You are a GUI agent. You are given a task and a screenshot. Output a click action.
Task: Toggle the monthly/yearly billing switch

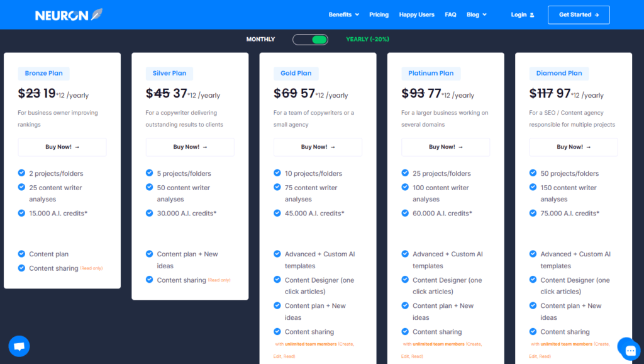310,40
